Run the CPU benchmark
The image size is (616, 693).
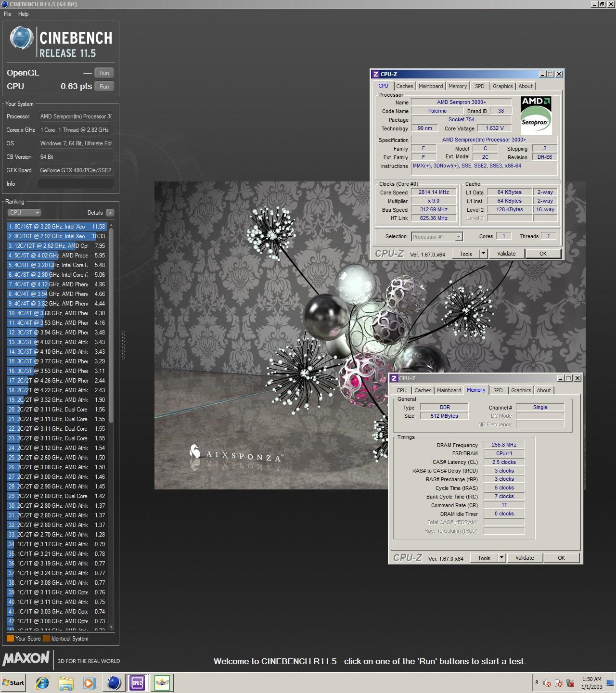pos(104,86)
